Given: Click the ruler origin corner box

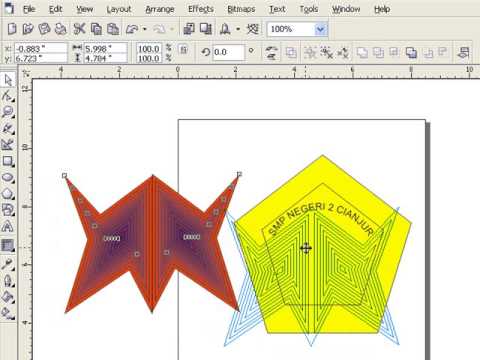Looking at the screenshot, I should pos(25,74).
